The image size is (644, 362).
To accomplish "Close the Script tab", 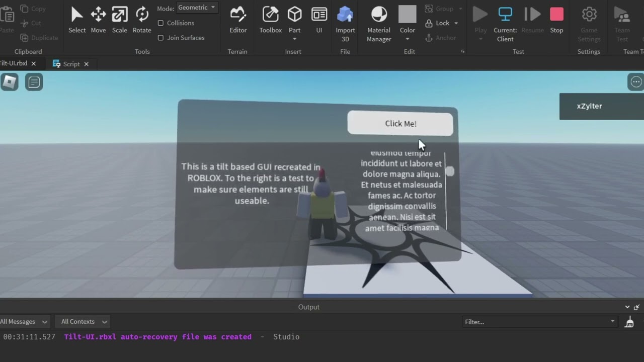I will (86, 64).
